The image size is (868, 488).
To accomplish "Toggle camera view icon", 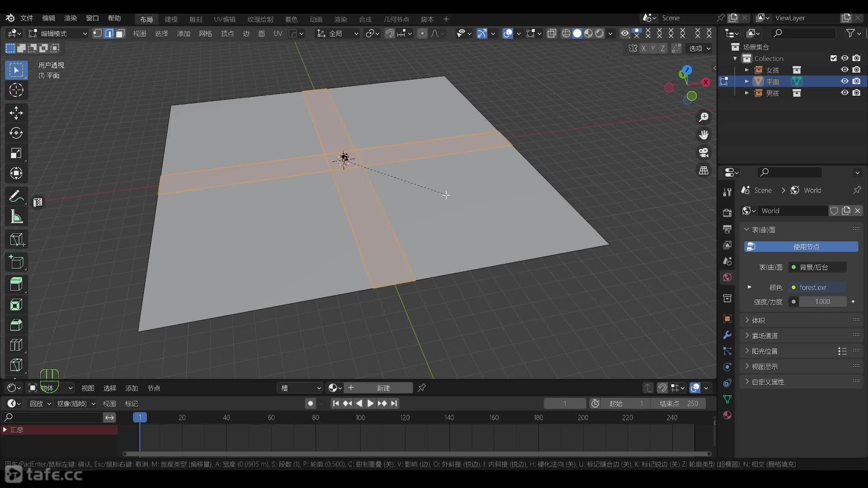I will [x=703, y=152].
